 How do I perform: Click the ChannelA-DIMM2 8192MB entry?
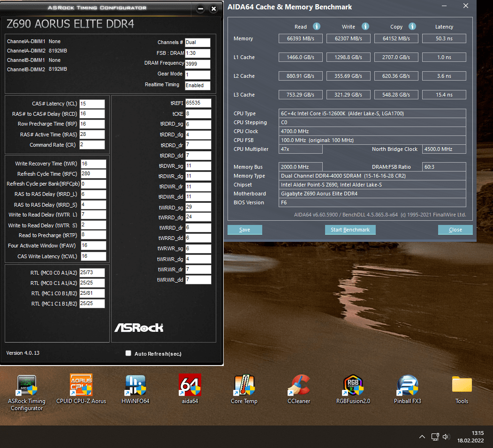[x=37, y=51]
